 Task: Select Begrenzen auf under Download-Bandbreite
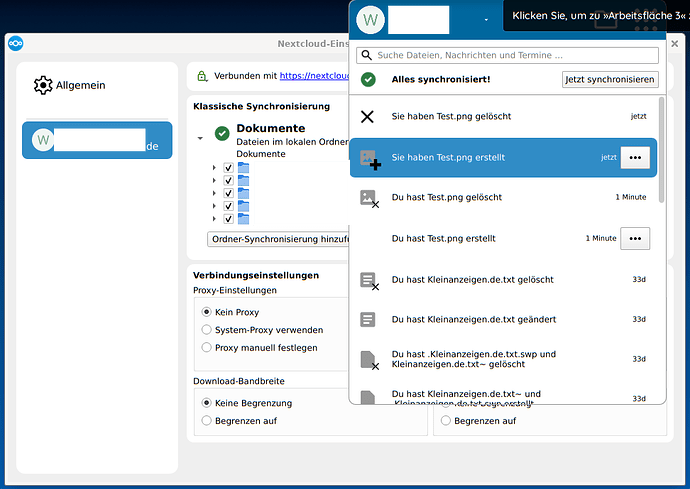tap(206, 421)
